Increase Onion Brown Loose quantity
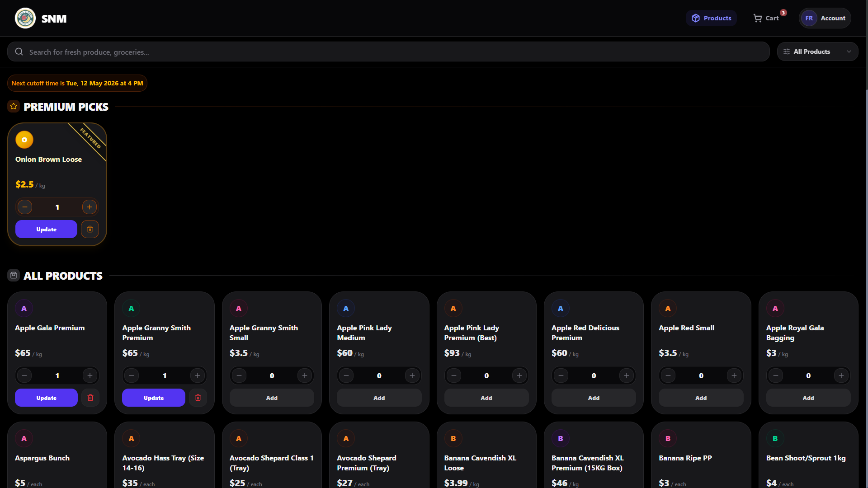The width and height of the screenshot is (868, 488). (x=90, y=207)
